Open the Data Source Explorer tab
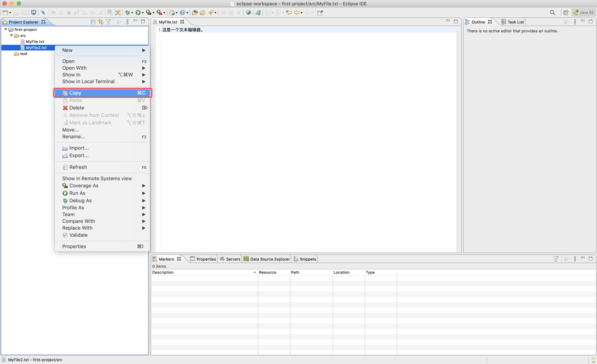The height and width of the screenshot is (364, 597). click(x=266, y=259)
